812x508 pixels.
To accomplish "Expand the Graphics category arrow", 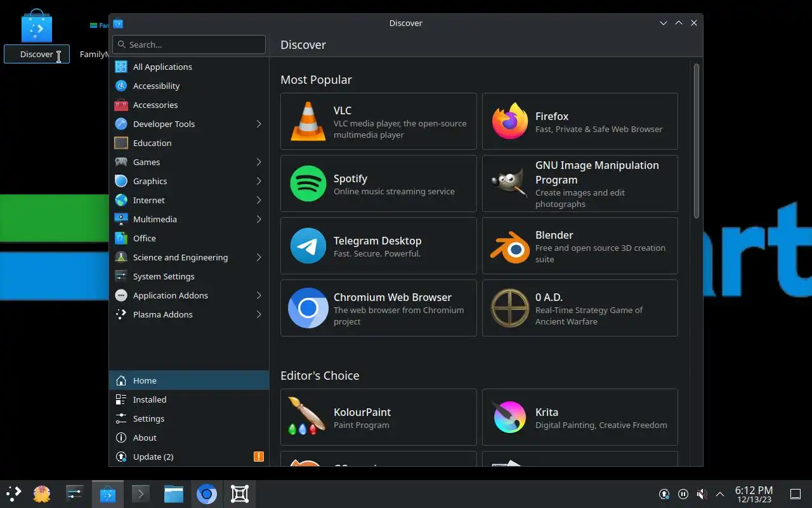I will click(259, 181).
